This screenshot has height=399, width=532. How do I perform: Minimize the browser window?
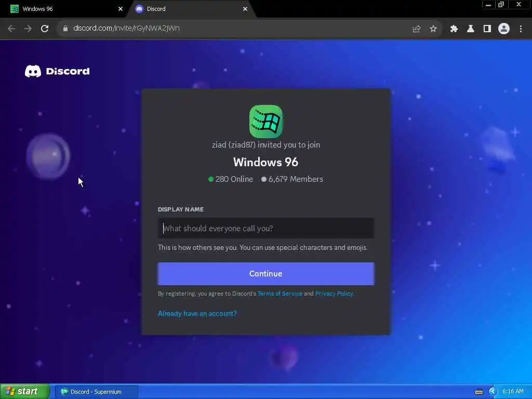pyautogui.click(x=488, y=5)
